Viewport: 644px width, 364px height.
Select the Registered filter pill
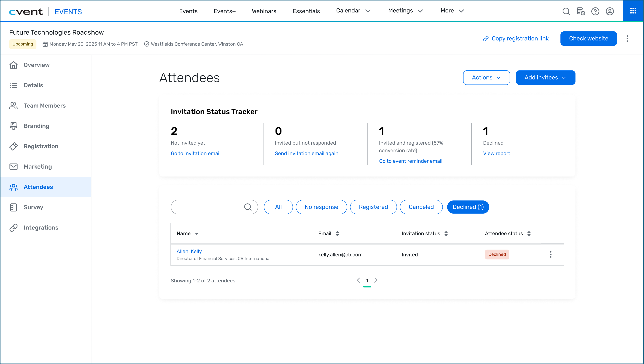373,207
